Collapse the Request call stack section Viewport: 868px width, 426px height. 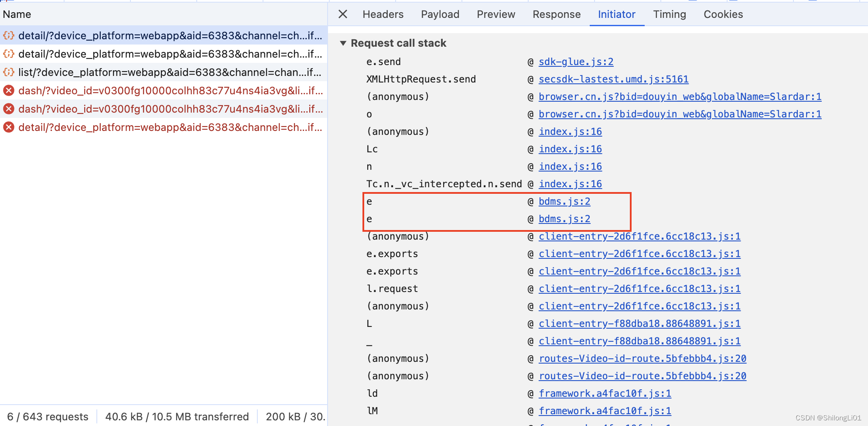343,43
